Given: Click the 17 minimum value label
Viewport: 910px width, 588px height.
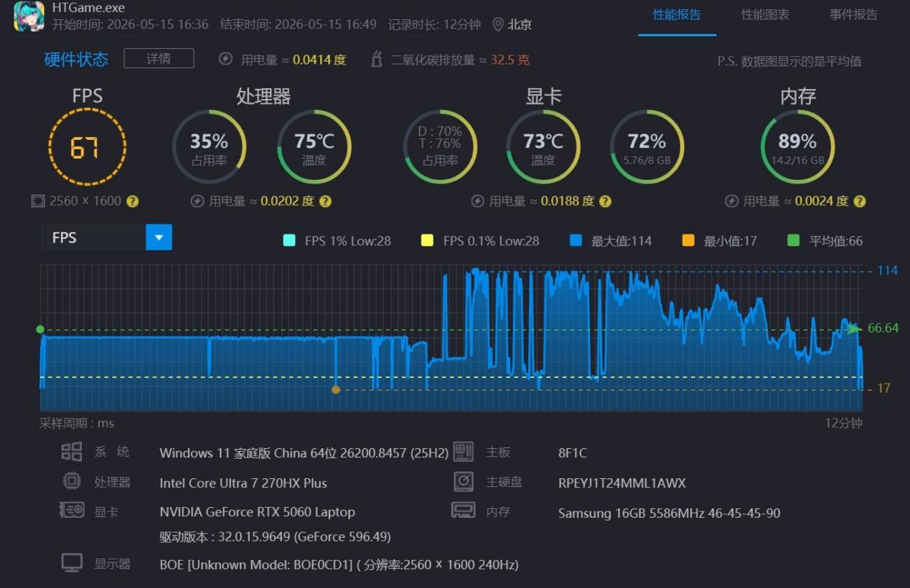Looking at the screenshot, I should point(884,389).
